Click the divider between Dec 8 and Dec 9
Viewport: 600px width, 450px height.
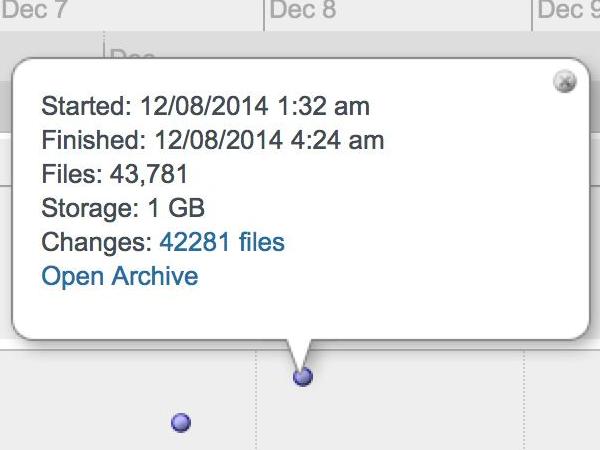(532, 15)
